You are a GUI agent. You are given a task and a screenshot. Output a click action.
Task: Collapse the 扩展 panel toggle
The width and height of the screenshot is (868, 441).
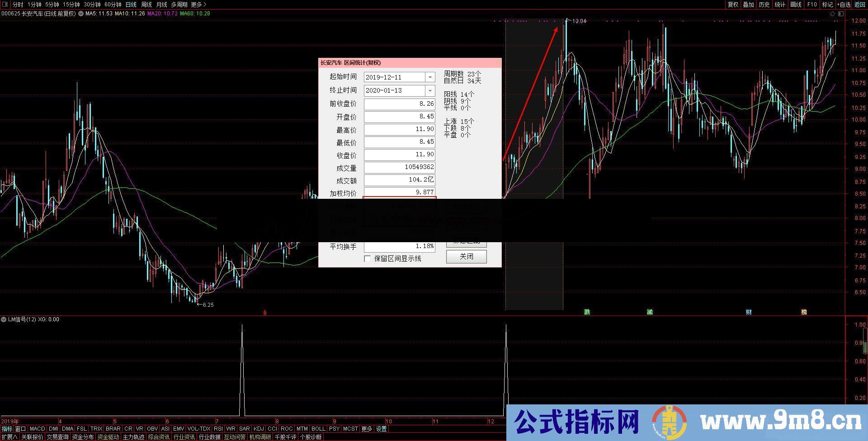[9, 437]
